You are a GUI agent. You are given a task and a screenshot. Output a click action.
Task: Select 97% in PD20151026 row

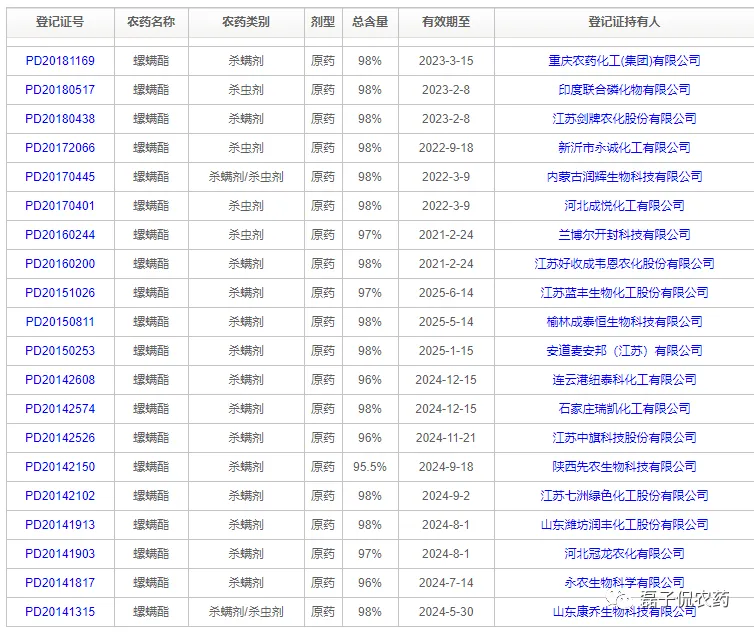[370, 293]
